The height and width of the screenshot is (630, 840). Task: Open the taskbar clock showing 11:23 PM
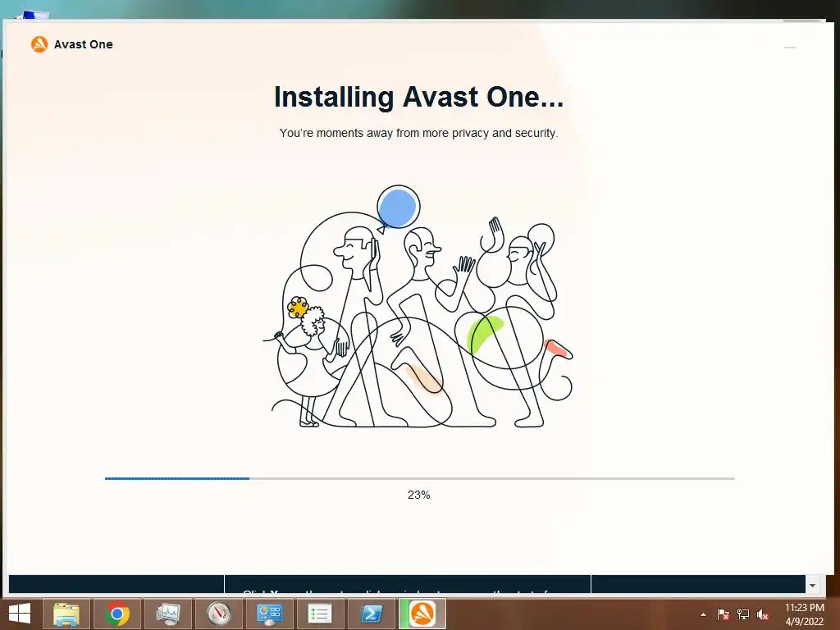click(804, 614)
